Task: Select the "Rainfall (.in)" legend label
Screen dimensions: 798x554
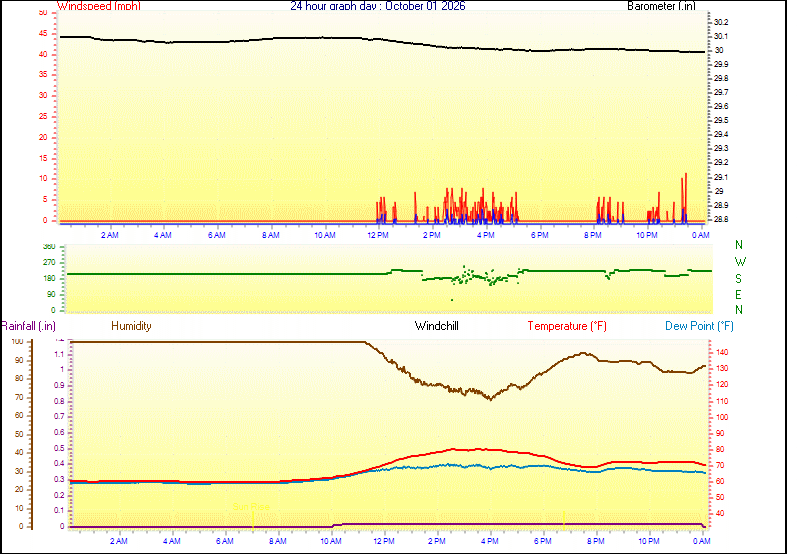Action: (28, 326)
